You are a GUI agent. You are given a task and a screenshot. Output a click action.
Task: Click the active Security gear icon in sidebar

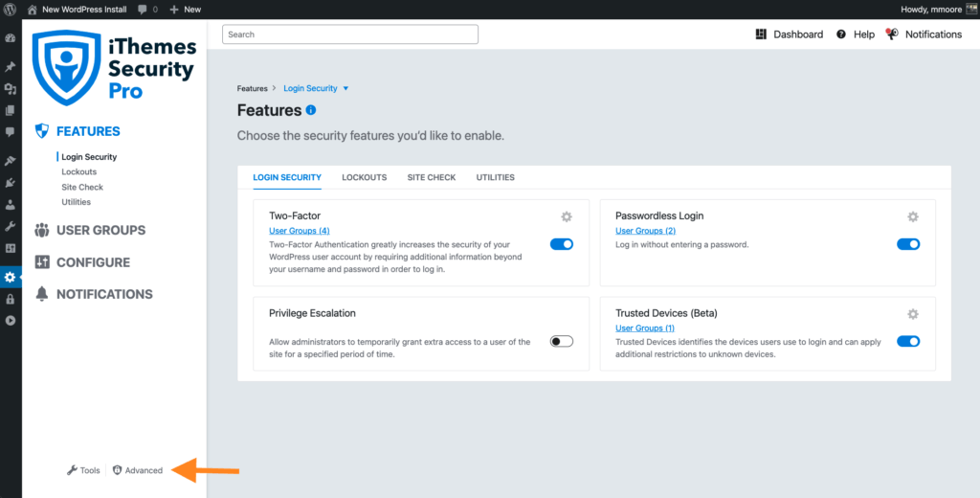pos(10,277)
